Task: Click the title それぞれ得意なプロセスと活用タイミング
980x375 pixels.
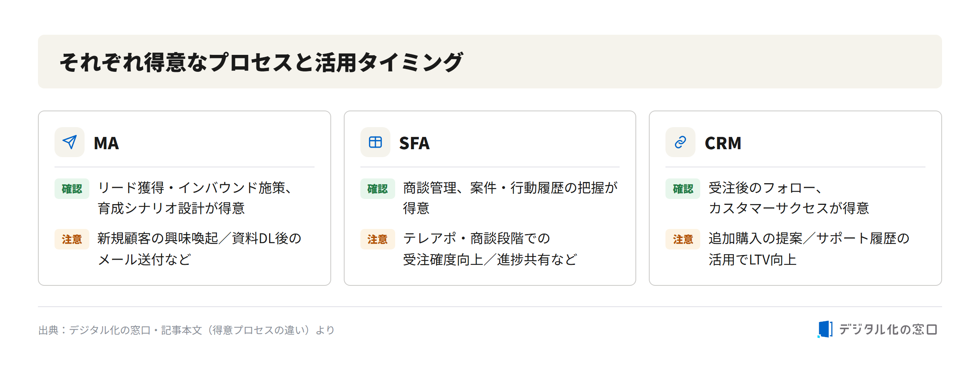Action: point(261,62)
